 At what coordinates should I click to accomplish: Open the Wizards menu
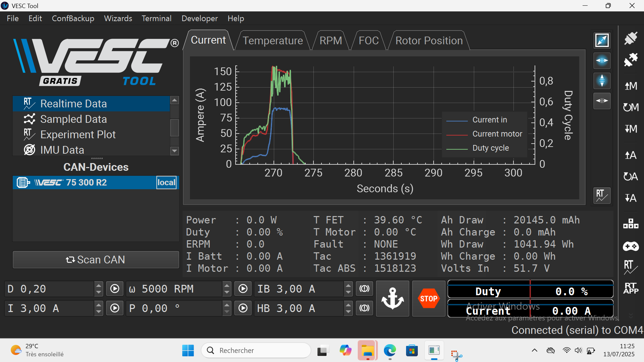click(118, 18)
